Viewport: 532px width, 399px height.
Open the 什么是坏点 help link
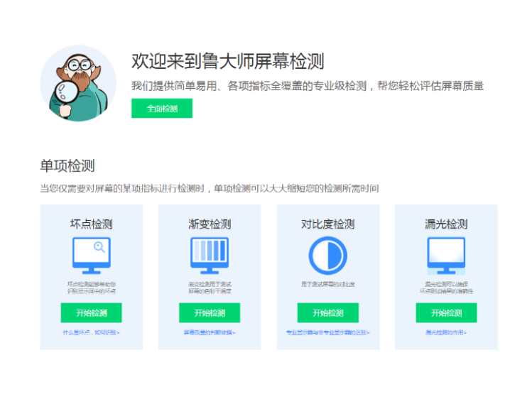click(x=91, y=332)
